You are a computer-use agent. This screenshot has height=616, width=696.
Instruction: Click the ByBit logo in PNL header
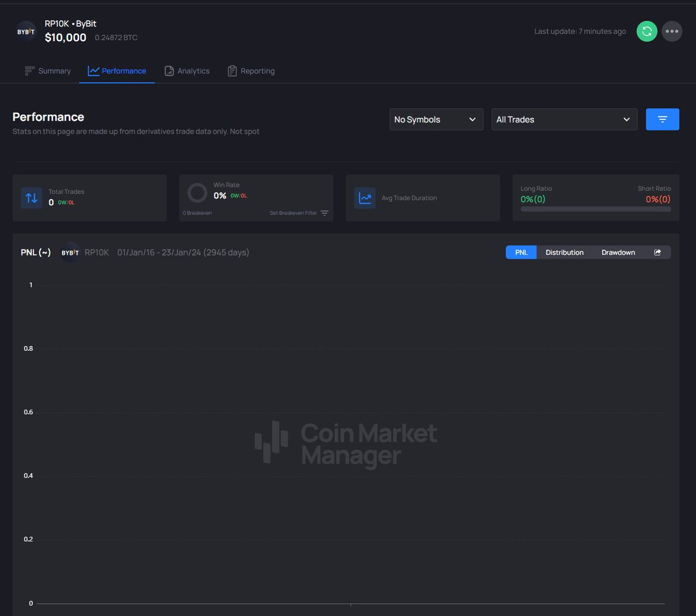point(70,252)
